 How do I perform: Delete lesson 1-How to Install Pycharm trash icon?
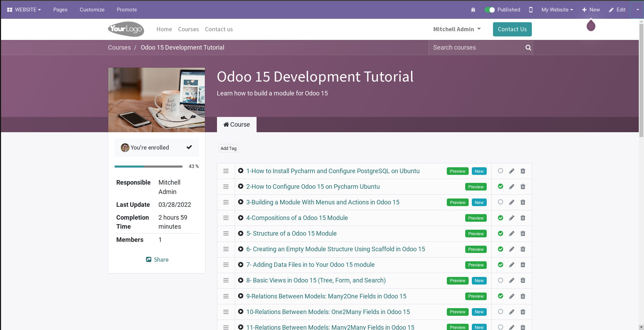(x=523, y=171)
